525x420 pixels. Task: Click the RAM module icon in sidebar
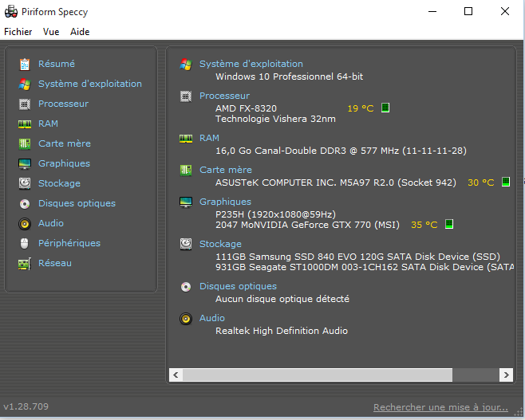(25, 124)
